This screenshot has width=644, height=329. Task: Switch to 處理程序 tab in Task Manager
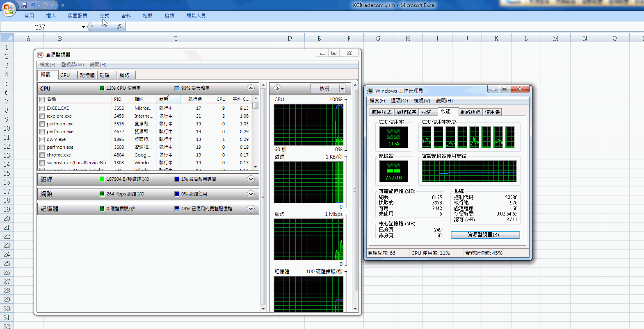[x=406, y=112]
